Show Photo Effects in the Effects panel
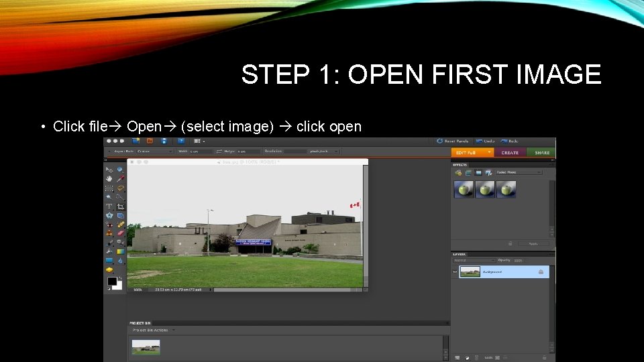644x362 pixels. tap(478, 173)
